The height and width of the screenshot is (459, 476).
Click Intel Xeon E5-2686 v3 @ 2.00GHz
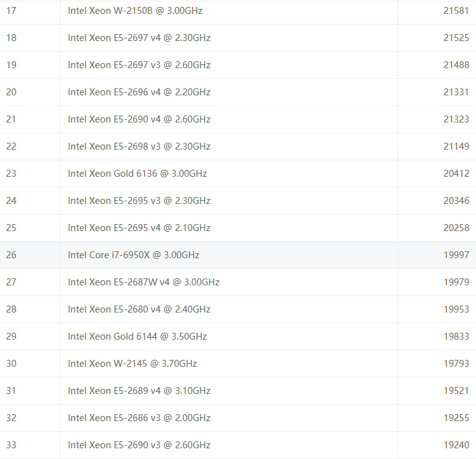(x=139, y=418)
